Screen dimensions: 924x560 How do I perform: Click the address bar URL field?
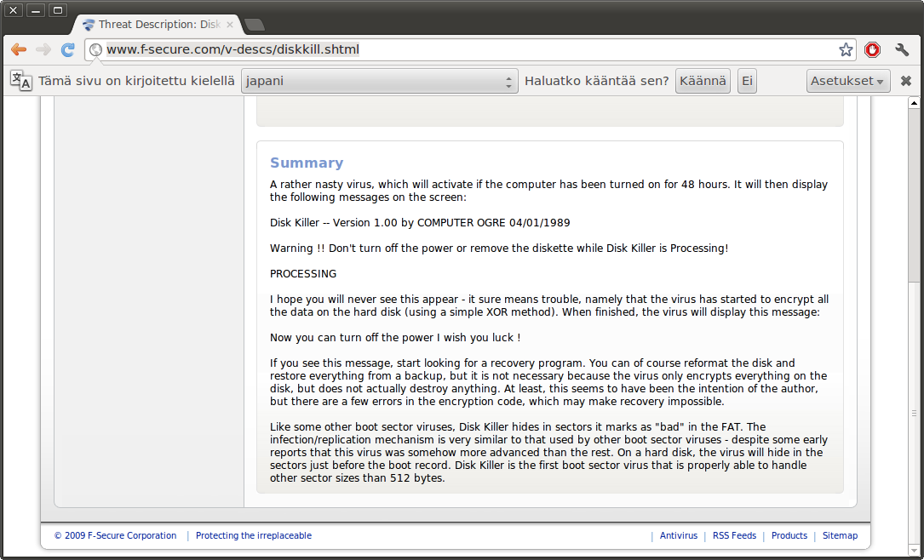pyautogui.click(x=468, y=49)
